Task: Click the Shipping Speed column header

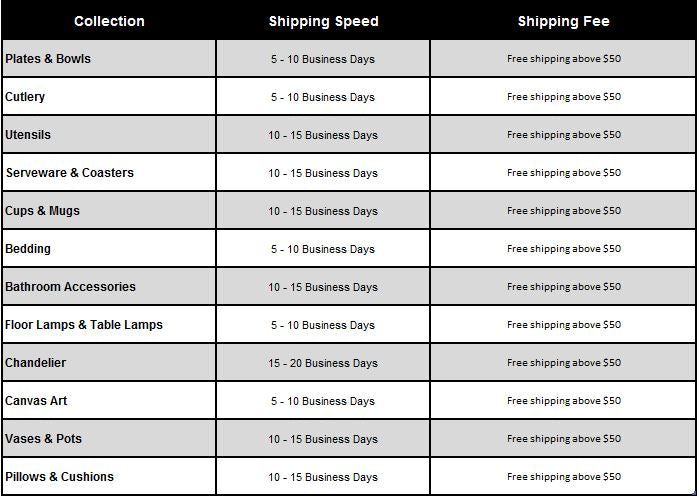Action: pyautogui.click(x=323, y=21)
